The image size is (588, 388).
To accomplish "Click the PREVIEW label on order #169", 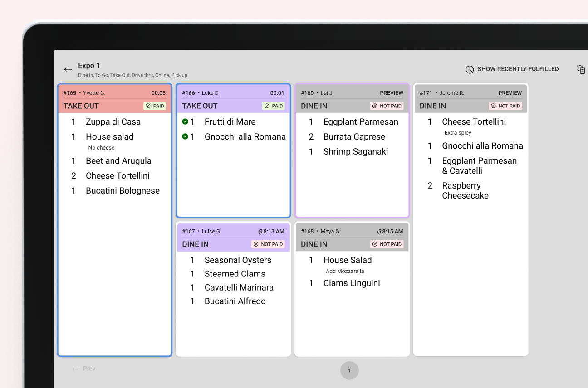I will pos(392,93).
